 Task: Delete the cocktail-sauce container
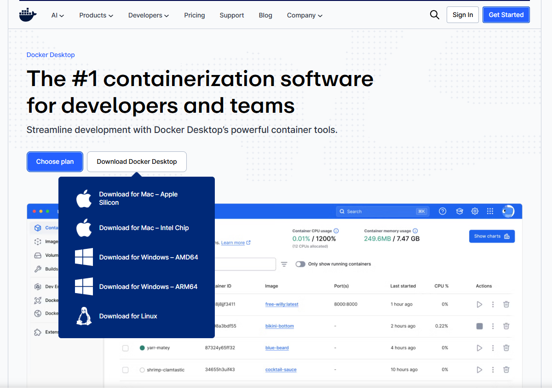(x=506, y=369)
